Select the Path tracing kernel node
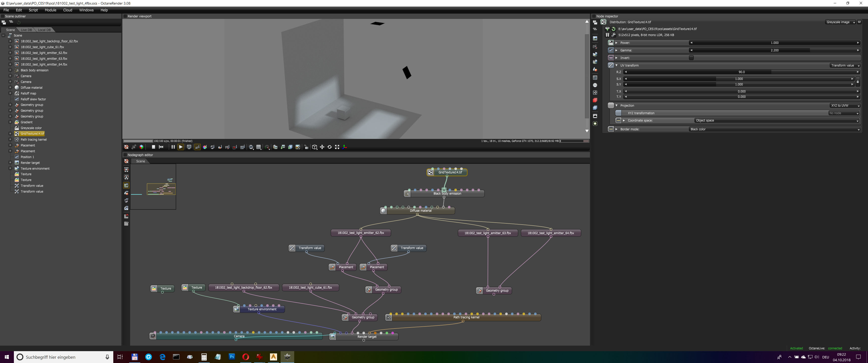Image resolution: width=868 pixels, height=363 pixels. tap(466, 317)
